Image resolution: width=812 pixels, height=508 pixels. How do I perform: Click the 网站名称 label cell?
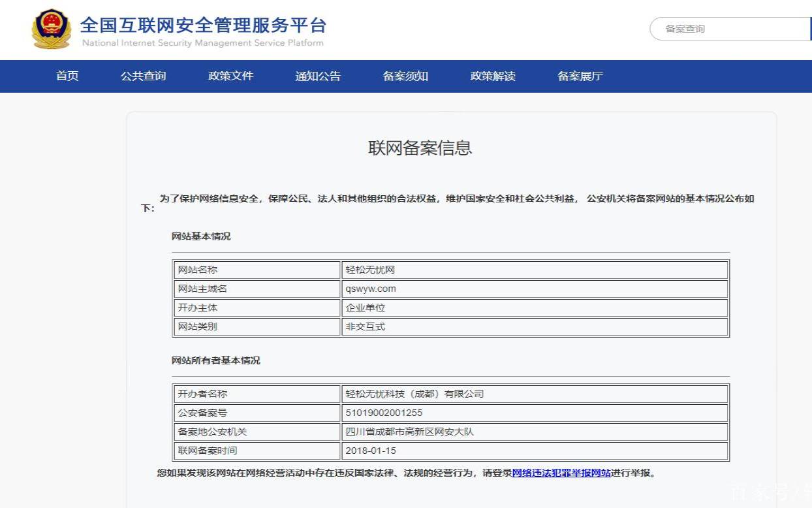[257, 270]
